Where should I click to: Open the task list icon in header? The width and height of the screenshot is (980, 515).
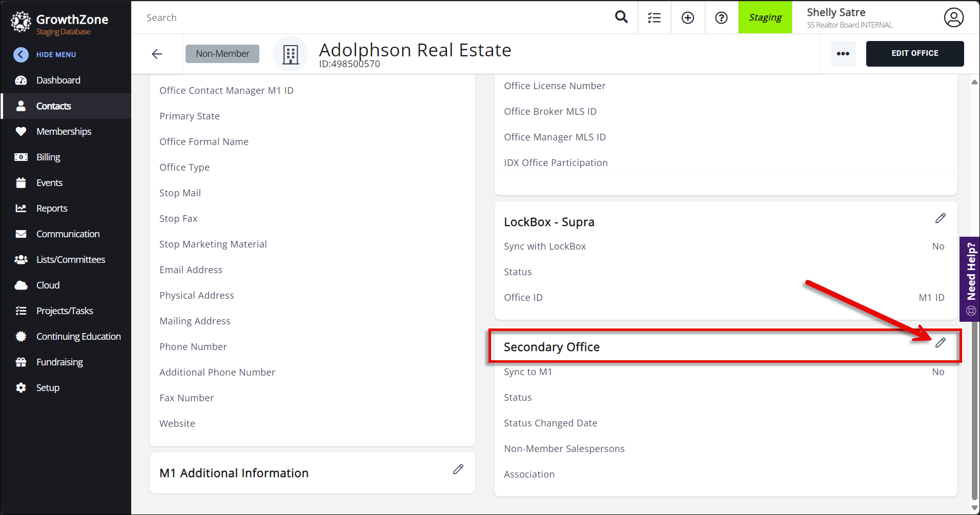(x=654, y=18)
